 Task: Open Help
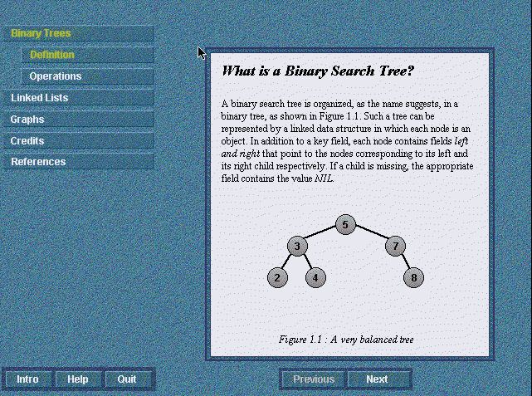click(x=78, y=379)
